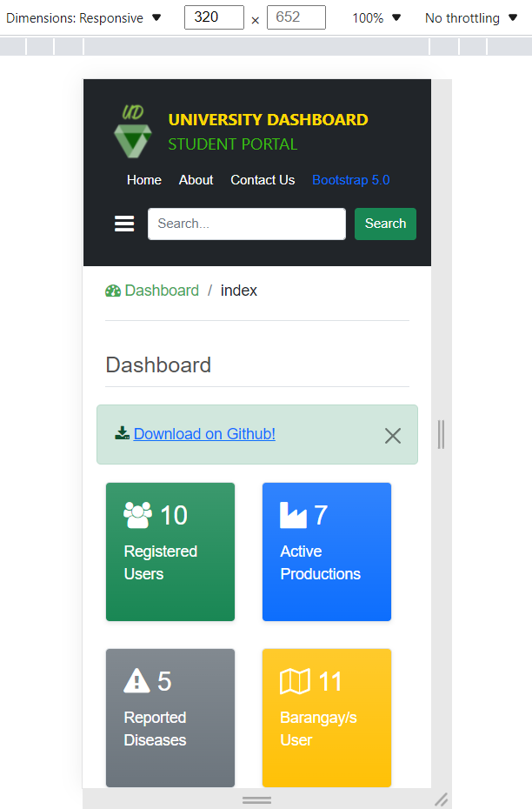Screen dimensions: 532x809
Task: Click the green Search button
Action: click(x=386, y=224)
